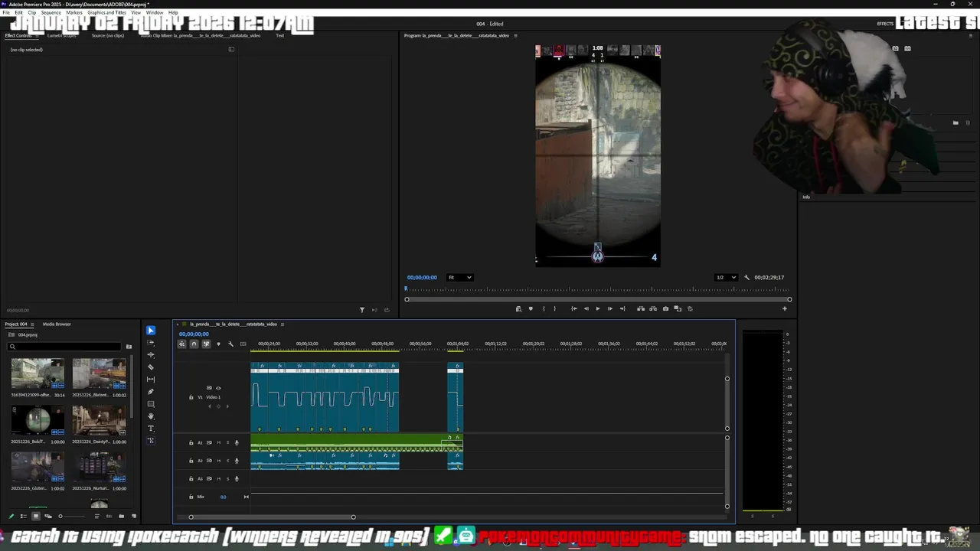
Task: Select the Rectangle tool
Action: pyautogui.click(x=151, y=404)
